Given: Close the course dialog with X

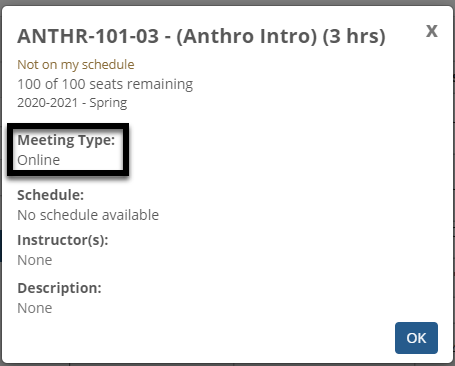Looking at the screenshot, I should click(432, 31).
